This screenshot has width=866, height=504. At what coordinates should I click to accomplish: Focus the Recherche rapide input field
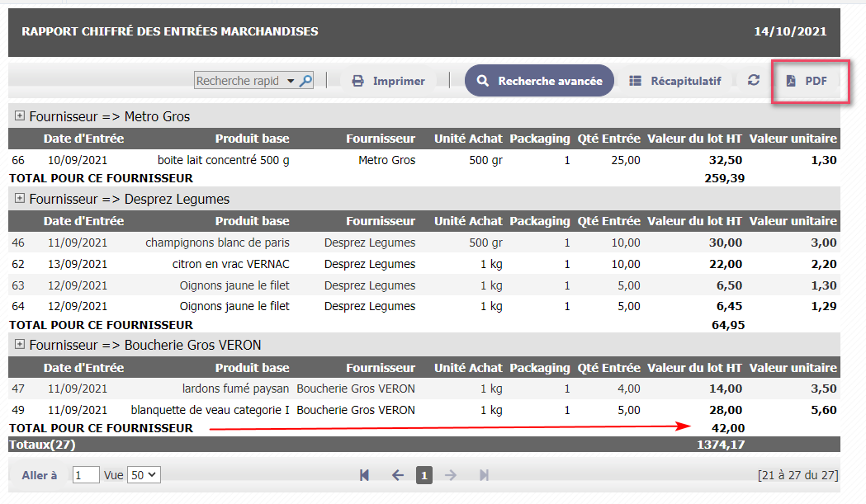(239, 81)
